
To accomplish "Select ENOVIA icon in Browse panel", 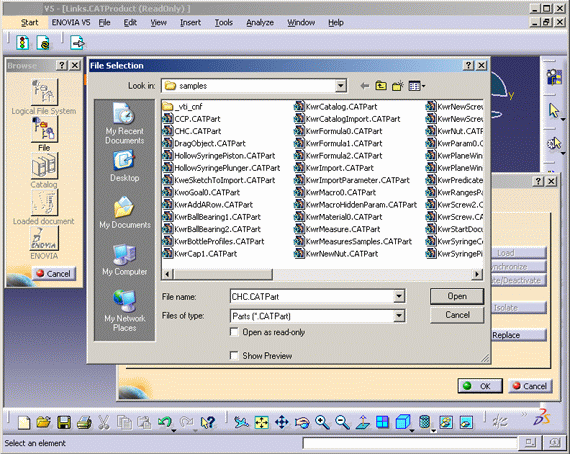I will point(44,238).
